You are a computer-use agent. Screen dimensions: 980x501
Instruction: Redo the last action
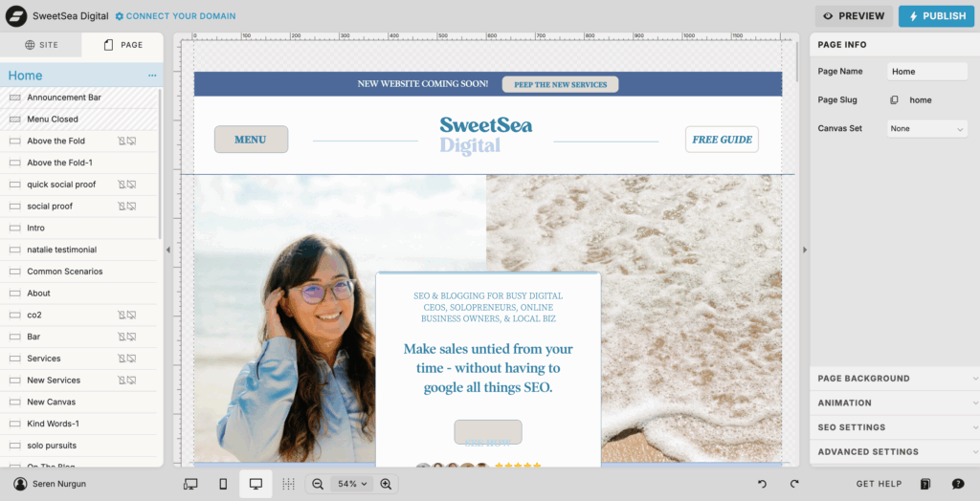[x=793, y=484]
